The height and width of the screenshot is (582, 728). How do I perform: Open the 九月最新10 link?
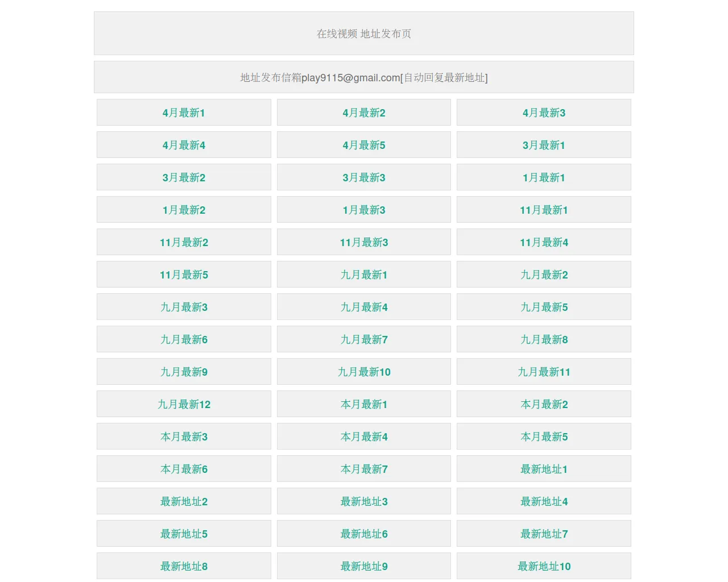(x=364, y=372)
